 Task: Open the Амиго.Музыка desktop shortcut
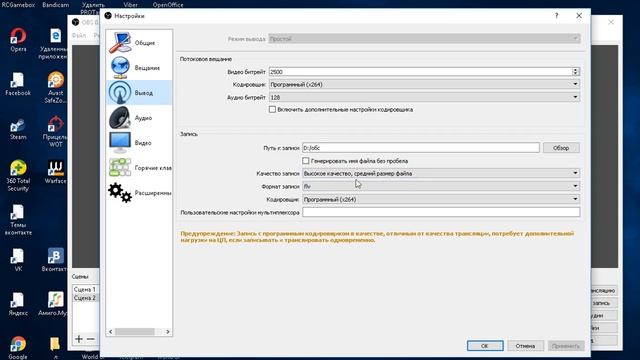[x=55, y=304]
